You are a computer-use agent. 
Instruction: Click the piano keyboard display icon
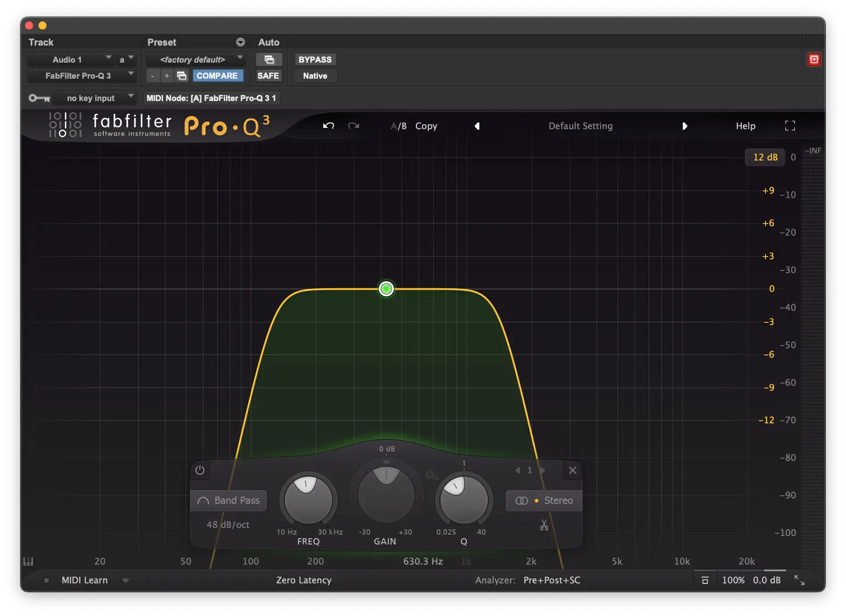click(28, 561)
